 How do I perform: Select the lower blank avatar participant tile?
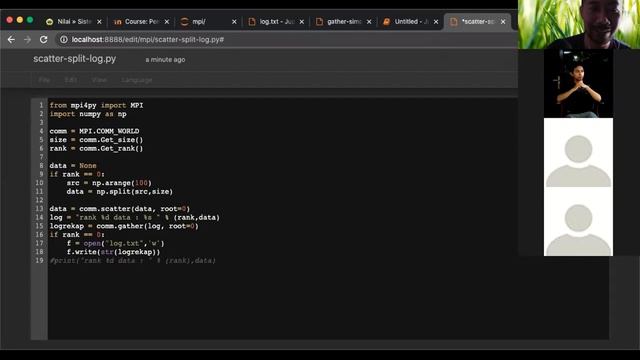pos(578,222)
